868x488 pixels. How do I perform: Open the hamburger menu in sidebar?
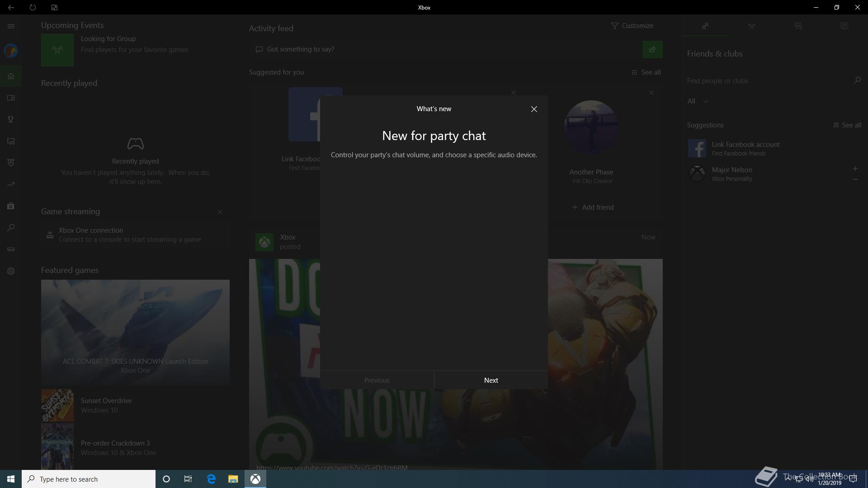(x=11, y=26)
